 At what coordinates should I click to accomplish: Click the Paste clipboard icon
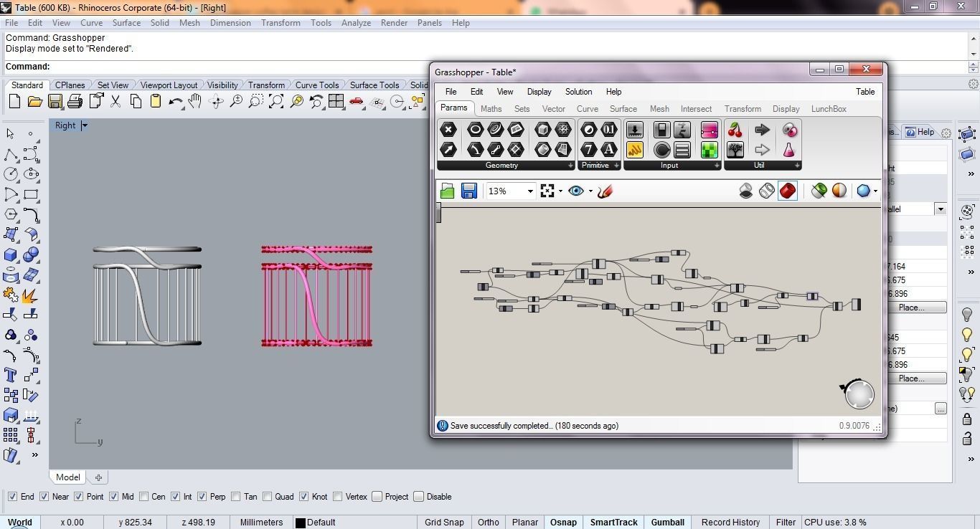tap(155, 102)
